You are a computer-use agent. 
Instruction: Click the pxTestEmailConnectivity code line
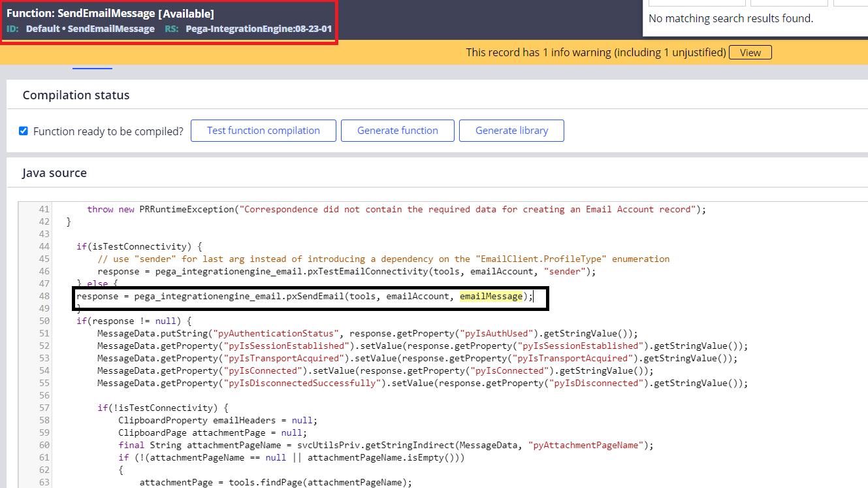(x=347, y=271)
